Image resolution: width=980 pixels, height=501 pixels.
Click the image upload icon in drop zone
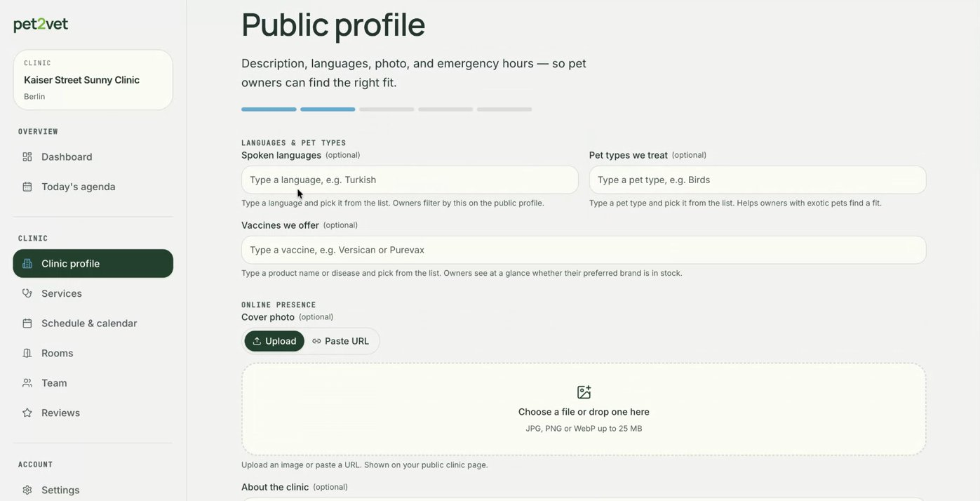click(584, 392)
